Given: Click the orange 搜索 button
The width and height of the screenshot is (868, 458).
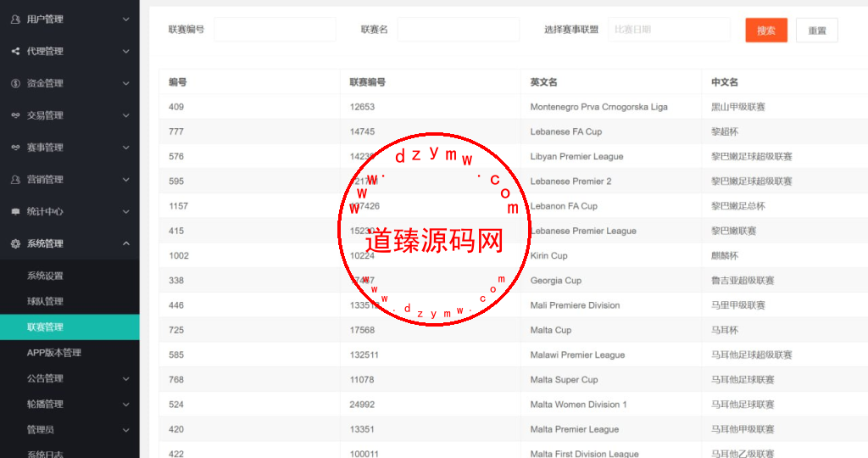Looking at the screenshot, I should coord(766,31).
